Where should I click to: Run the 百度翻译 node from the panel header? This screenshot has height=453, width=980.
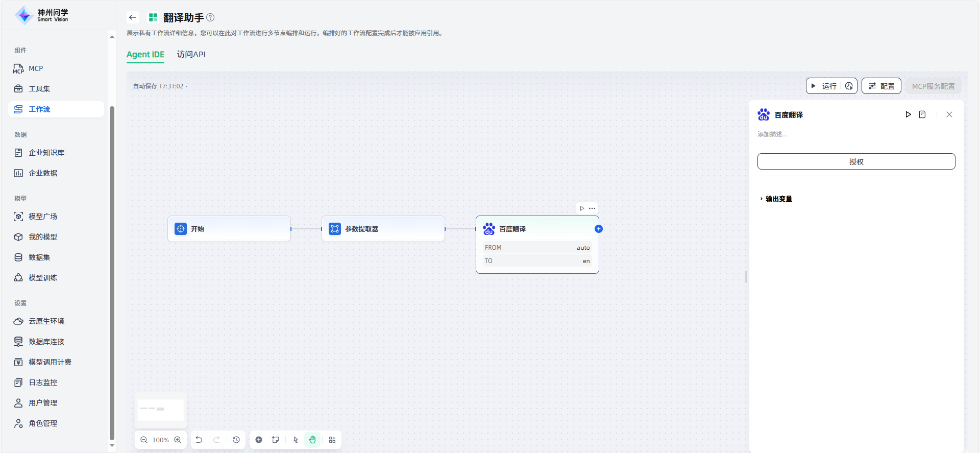click(908, 114)
